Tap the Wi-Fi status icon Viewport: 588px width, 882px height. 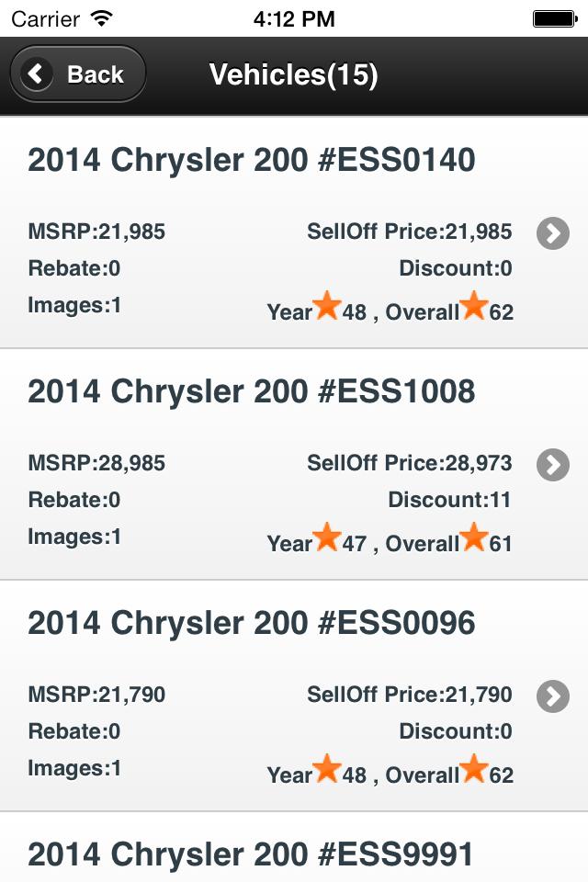coord(102,17)
